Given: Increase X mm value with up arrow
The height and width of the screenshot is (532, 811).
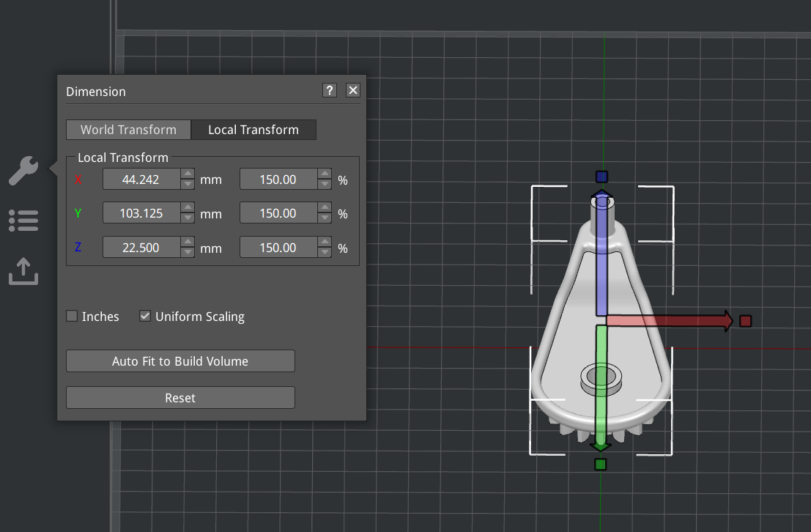Looking at the screenshot, I should [188, 174].
